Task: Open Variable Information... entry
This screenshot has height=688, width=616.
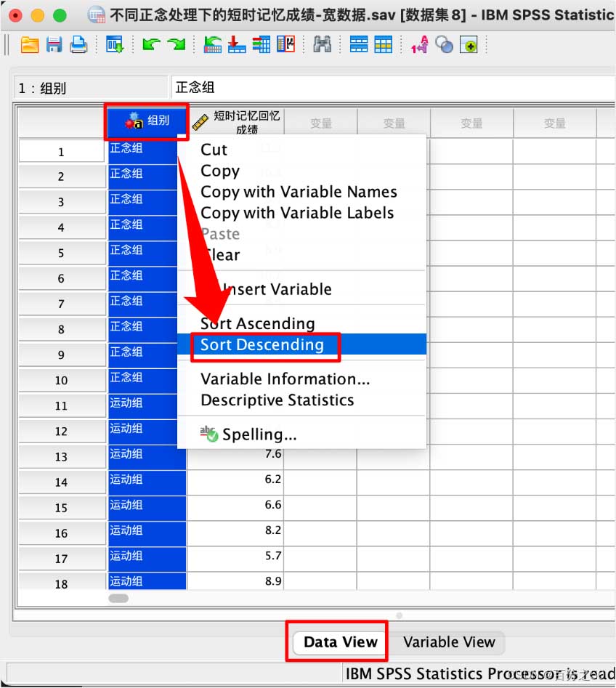Action: coord(285,379)
